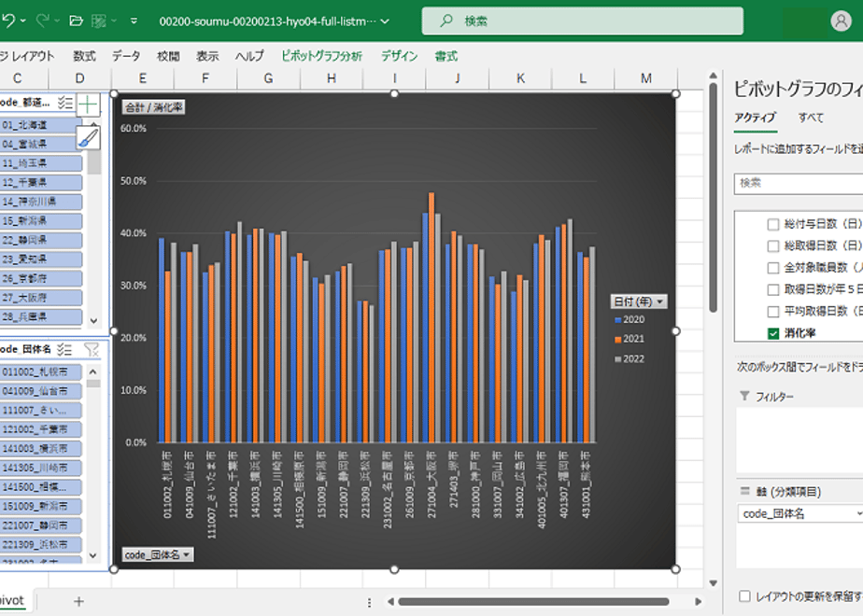The image size is (863, 616).
Task: Click the Undo icon in title bar
Action: tap(8, 21)
